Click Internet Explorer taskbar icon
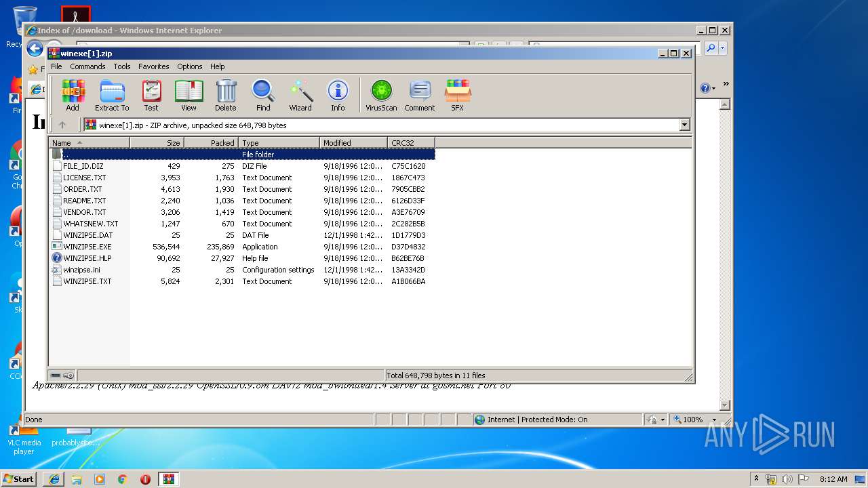Screen dimensions: 868x488 (54, 479)
